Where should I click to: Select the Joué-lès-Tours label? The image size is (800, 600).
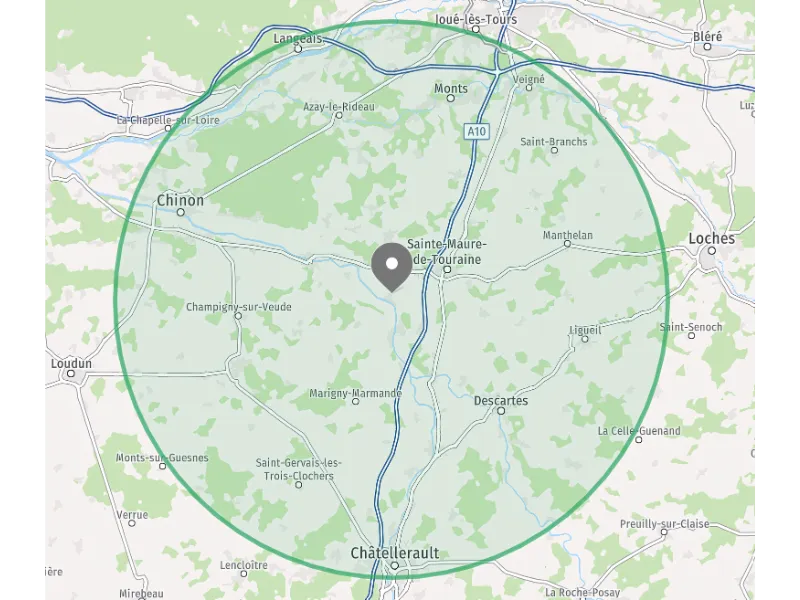tap(476, 19)
